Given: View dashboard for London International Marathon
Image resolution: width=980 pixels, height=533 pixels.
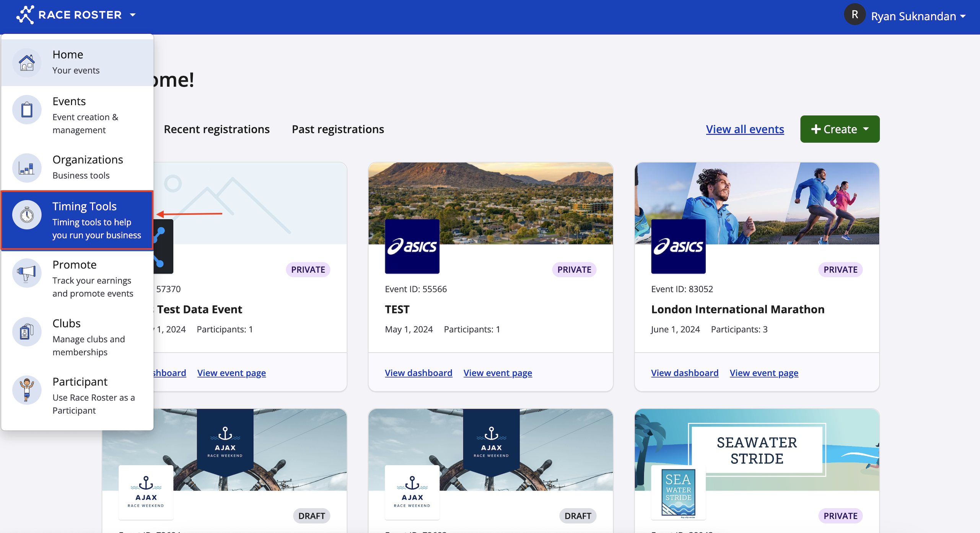Looking at the screenshot, I should tap(684, 373).
